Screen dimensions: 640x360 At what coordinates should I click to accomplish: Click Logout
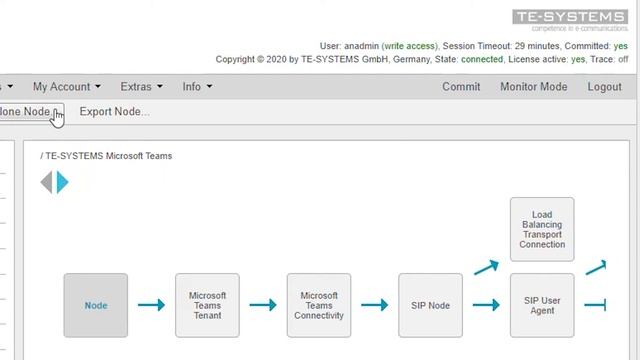604,87
